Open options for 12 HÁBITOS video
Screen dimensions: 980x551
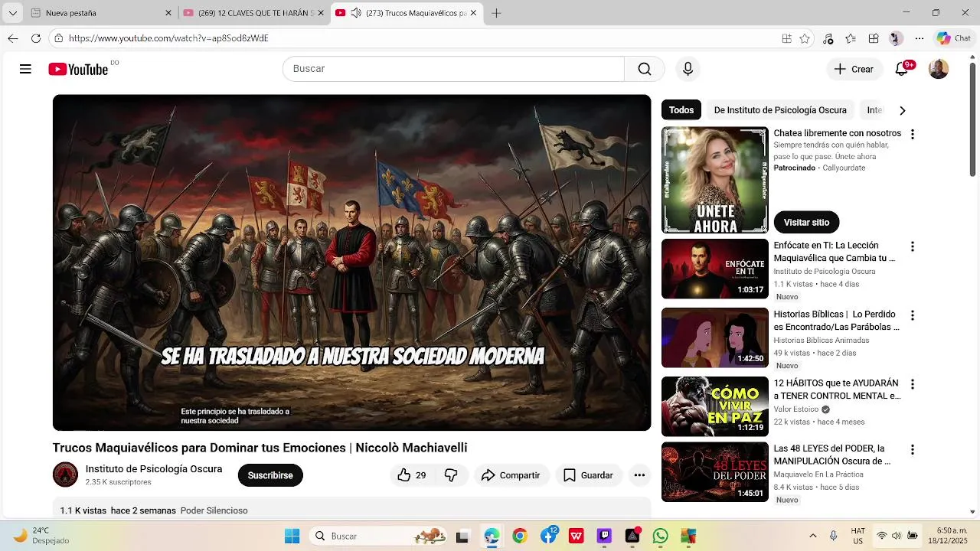click(912, 384)
